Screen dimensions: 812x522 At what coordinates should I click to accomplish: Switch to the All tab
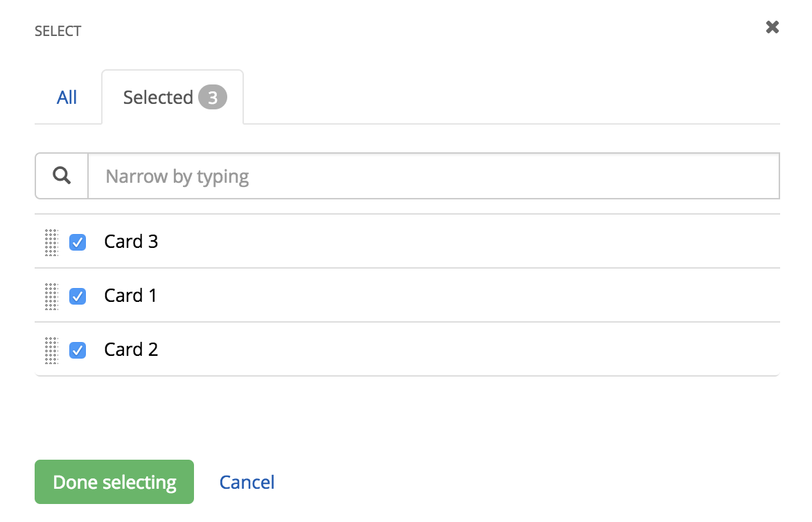(x=67, y=97)
